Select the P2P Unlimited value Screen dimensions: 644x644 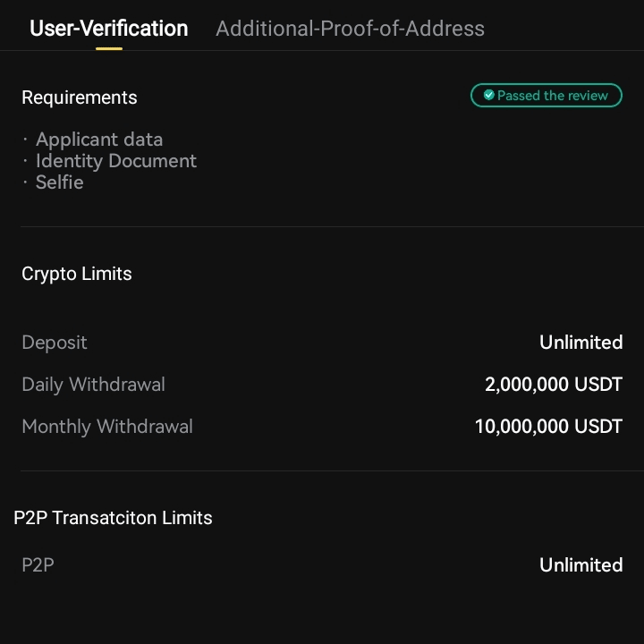pyautogui.click(x=580, y=565)
